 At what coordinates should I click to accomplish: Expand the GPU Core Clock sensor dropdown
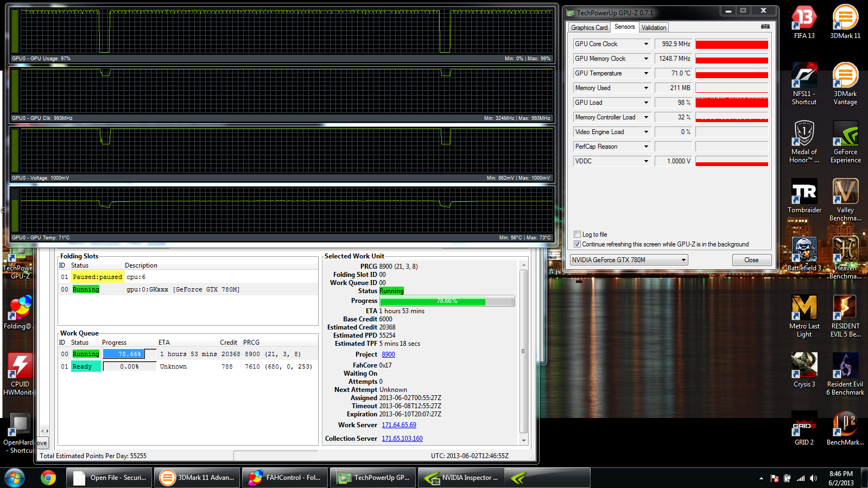click(x=646, y=44)
